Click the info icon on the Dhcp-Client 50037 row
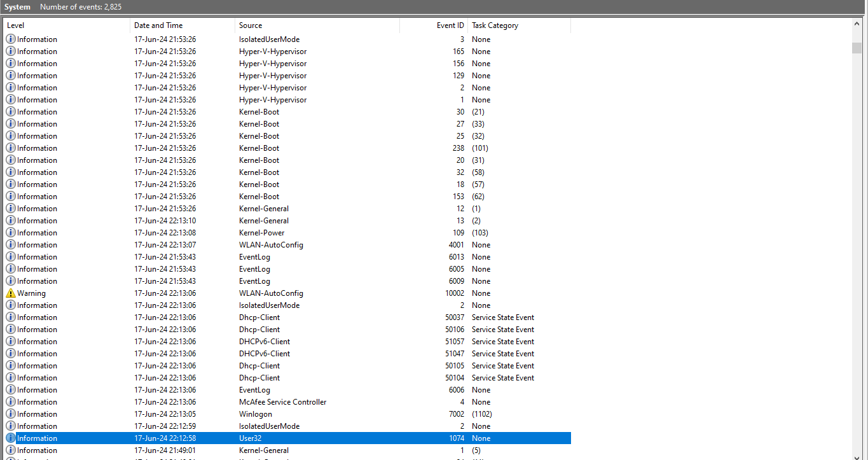868x460 pixels. coord(10,317)
